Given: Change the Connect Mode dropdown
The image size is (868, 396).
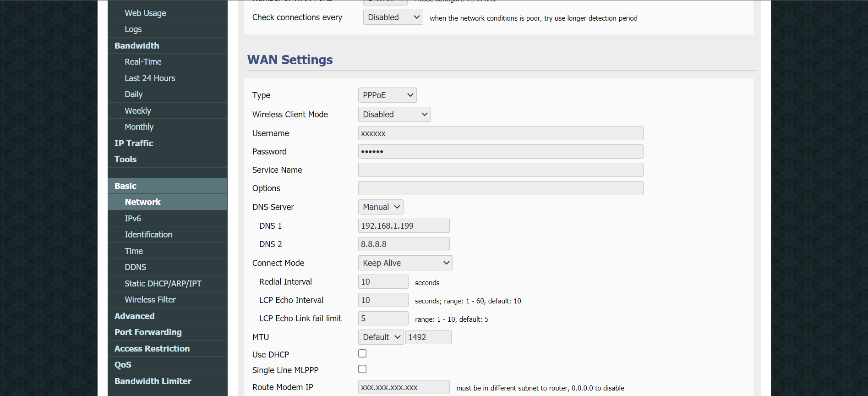Looking at the screenshot, I should coord(405,263).
